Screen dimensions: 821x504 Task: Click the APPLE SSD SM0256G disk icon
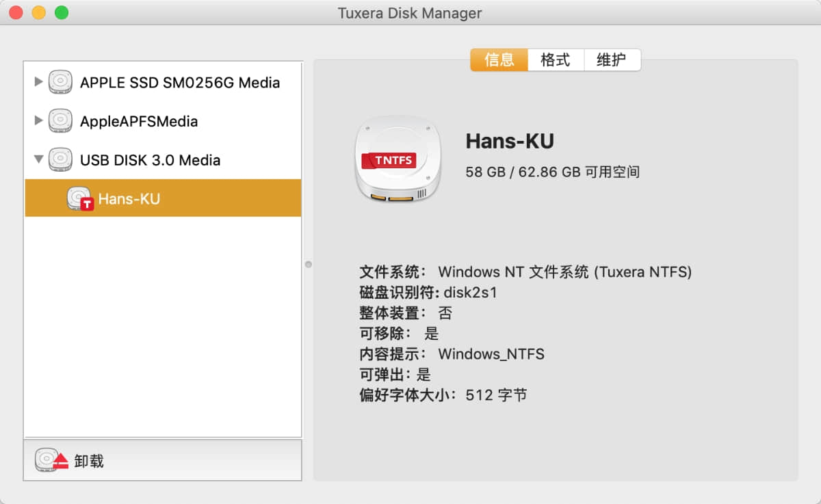click(60, 83)
